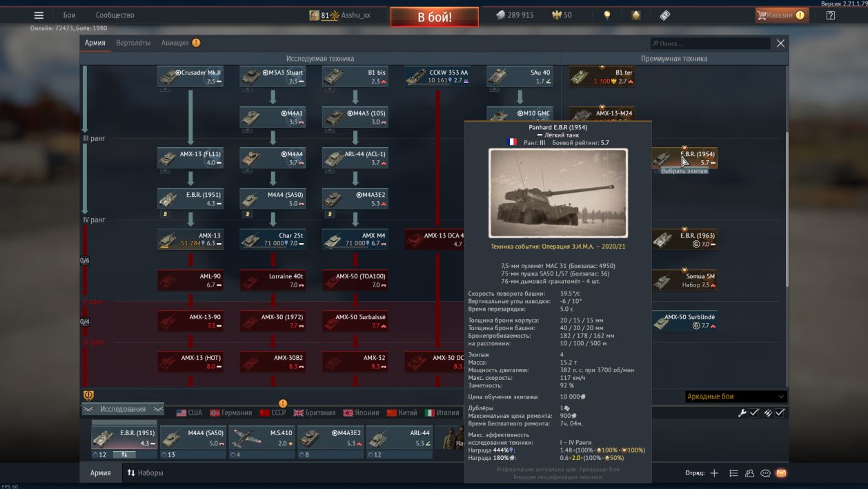
Task: Select the locked AMX-30 (1972) card
Action: tap(273, 320)
